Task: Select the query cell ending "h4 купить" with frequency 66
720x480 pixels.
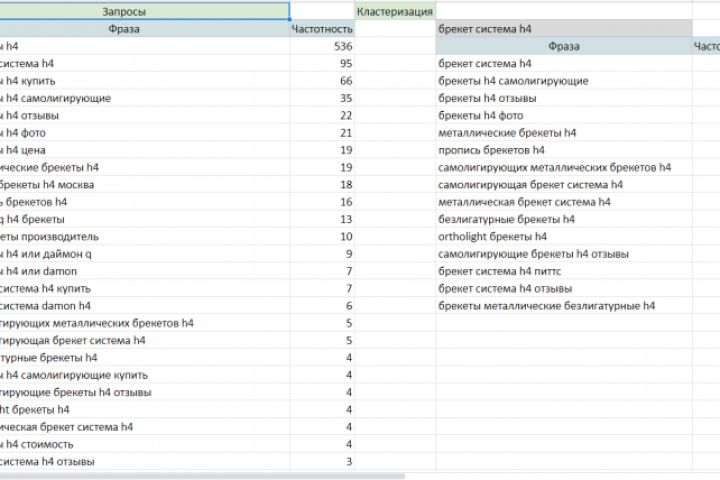Action: coord(144,81)
